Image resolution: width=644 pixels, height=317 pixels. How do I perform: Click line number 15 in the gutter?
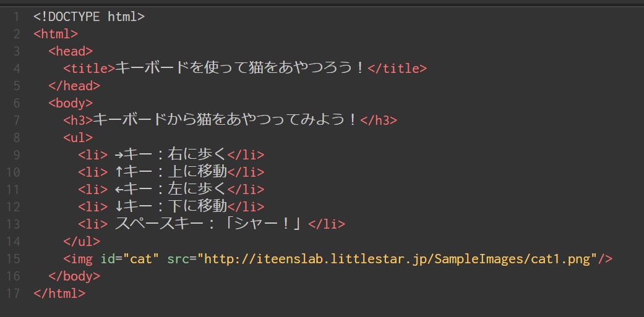pyautogui.click(x=14, y=258)
